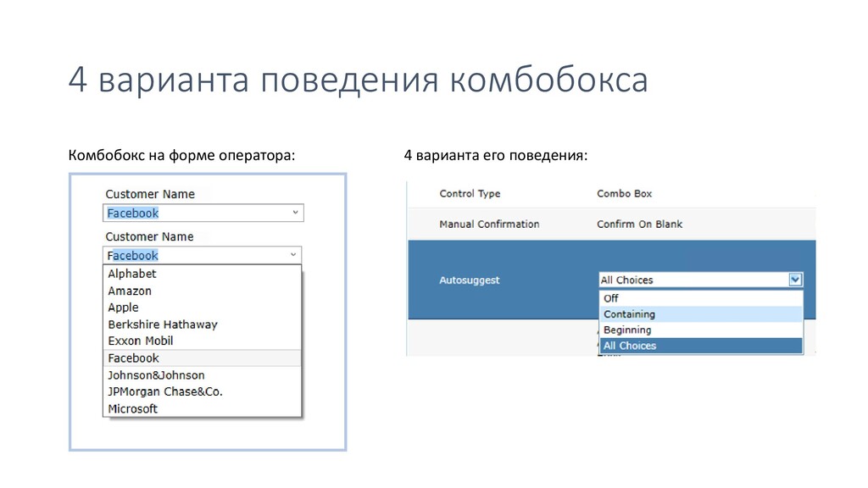This screenshot has height=488, width=868.
Task: Choose the Containing autosuggest option
Action: [701, 314]
